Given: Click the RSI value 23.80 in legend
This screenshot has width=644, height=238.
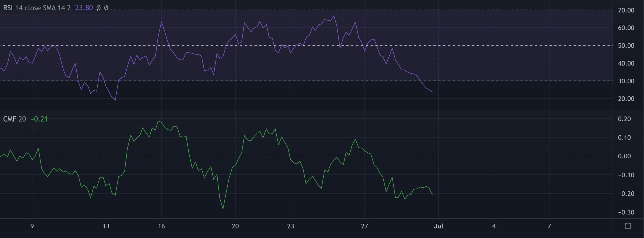Looking at the screenshot, I should point(84,8).
